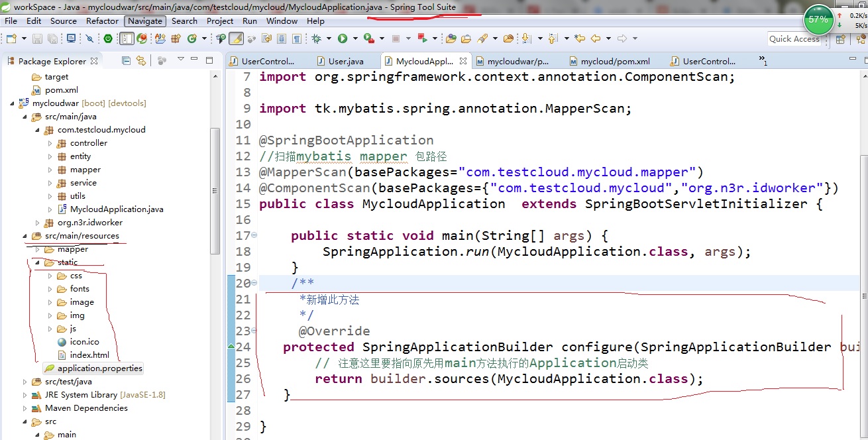Toggle Link with Editor in Package Explorer
Screen dimensions: 868x440
[x=140, y=60]
